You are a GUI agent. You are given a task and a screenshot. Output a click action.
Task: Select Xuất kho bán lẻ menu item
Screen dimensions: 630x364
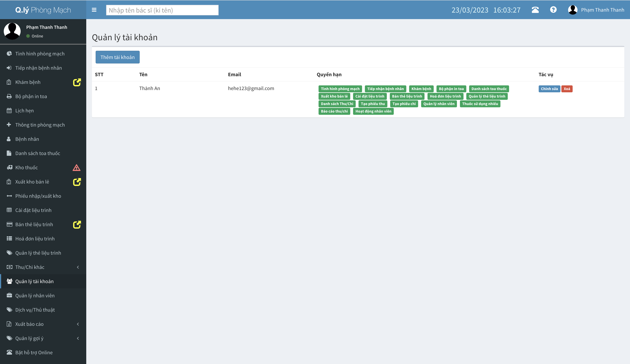[43, 182]
